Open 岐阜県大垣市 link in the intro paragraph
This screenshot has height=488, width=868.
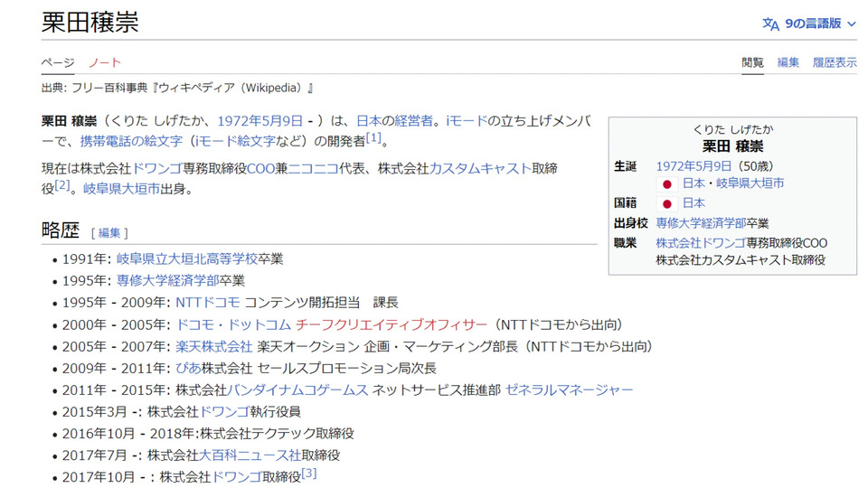click(121, 189)
